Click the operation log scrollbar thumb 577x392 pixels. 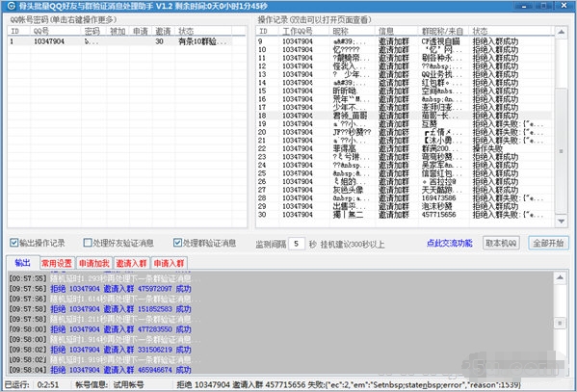(x=561, y=150)
